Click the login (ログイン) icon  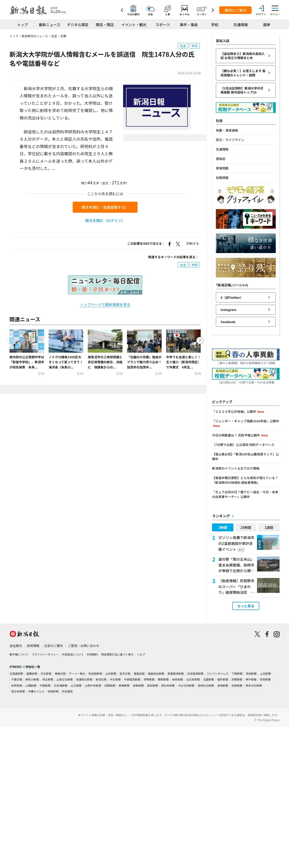261,10
